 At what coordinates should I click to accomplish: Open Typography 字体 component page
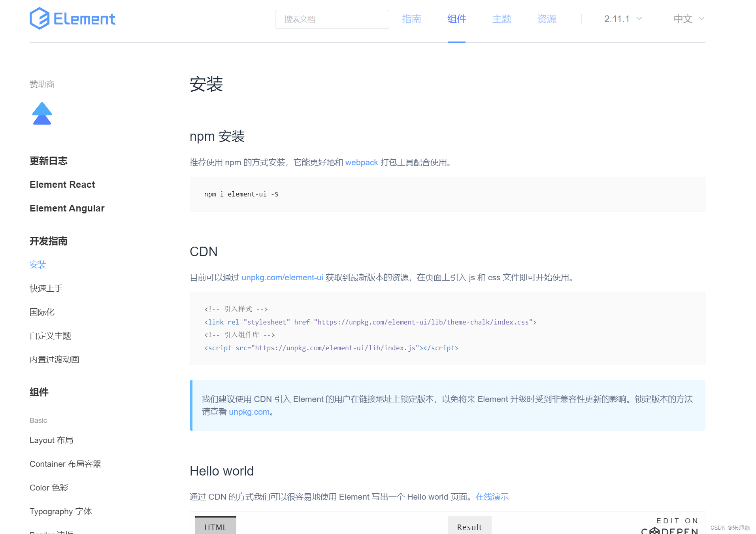60,511
